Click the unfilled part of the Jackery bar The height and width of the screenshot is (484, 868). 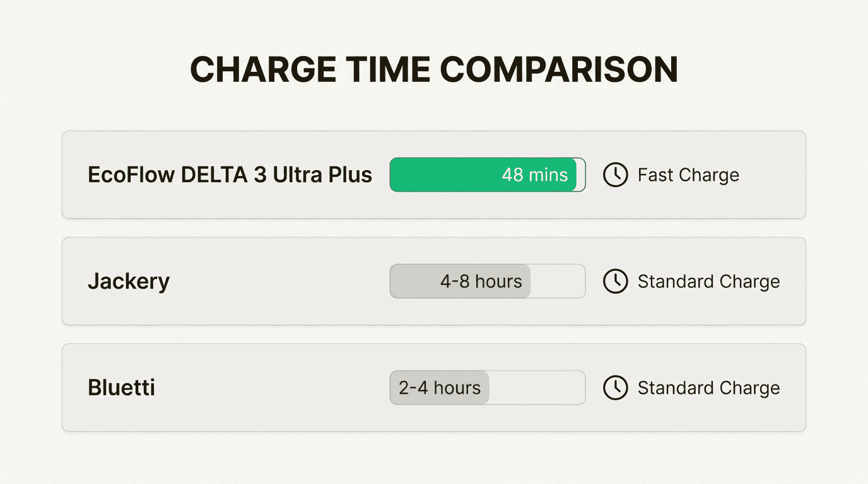558,281
